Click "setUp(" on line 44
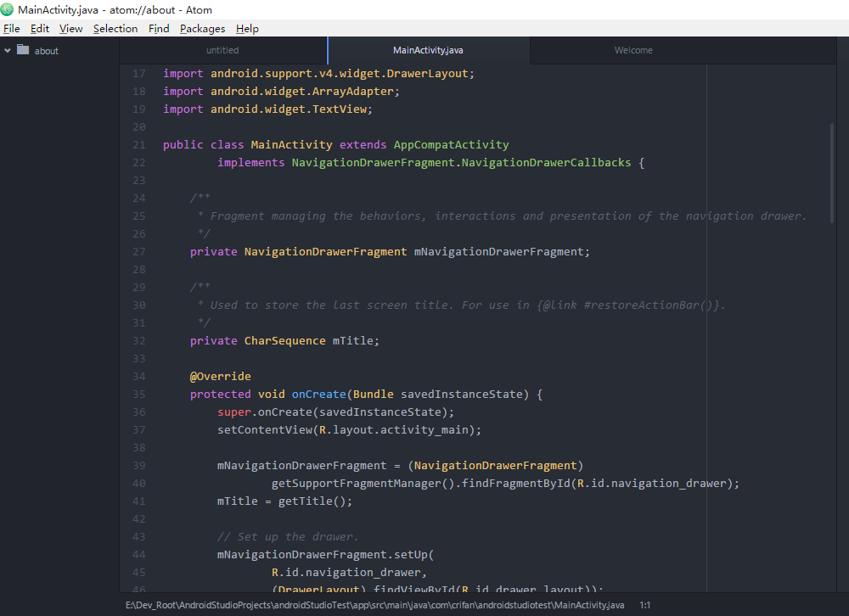Viewport: 849px width, 616px height. [x=413, y=555]
